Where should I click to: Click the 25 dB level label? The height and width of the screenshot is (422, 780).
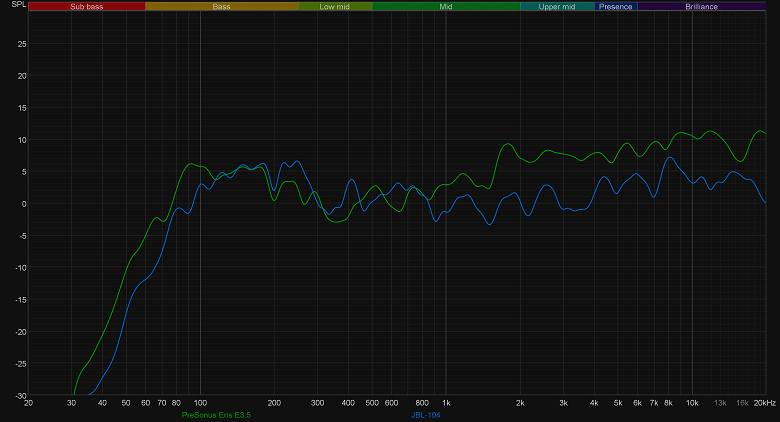pos(22,44)
